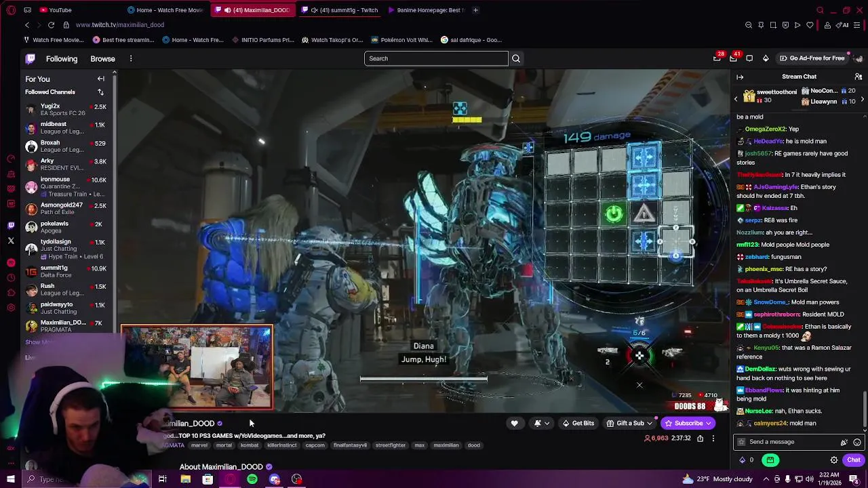
Task: Open the Windows notification center
Action: tap(854, 479)
